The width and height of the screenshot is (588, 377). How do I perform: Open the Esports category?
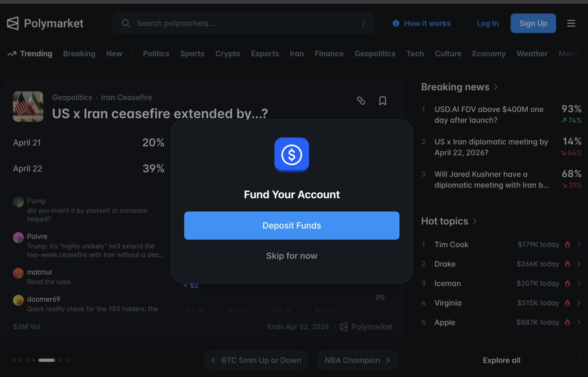click(x=265, y=54)
